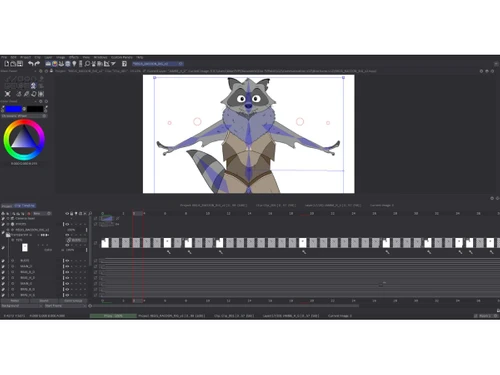Click the color picker icon left of the blue swatch
Screen dimensions: 500x375
point(3,109)
